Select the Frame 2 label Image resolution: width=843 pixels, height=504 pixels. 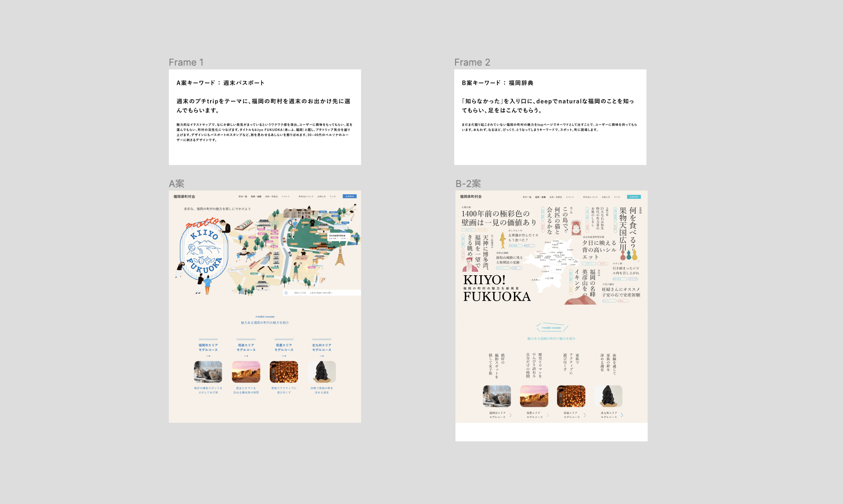(472, 62)
